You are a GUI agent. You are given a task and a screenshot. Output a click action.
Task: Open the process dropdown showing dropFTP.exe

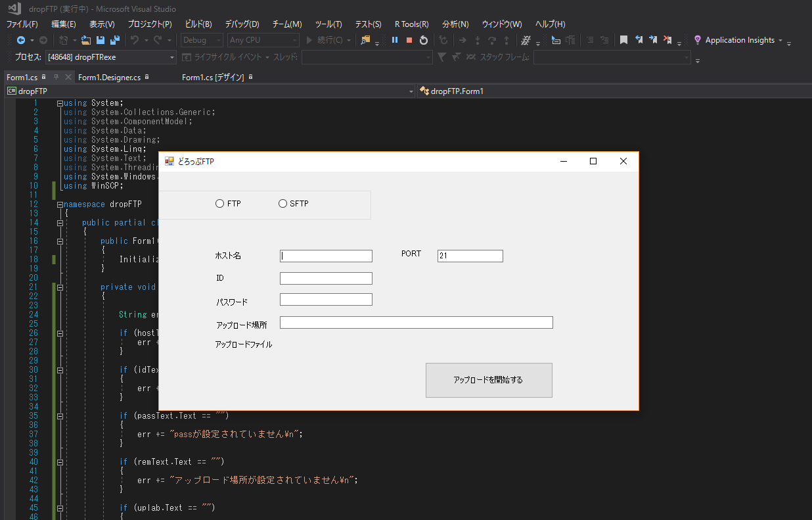coord(112,57)
